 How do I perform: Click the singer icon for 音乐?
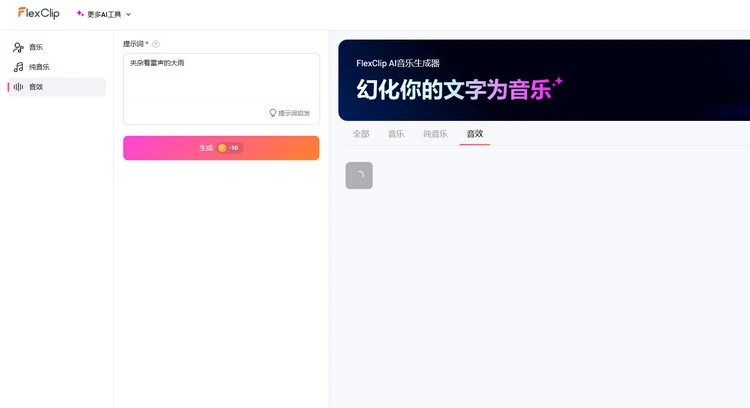pyautogui.click(x=18, y=47)
